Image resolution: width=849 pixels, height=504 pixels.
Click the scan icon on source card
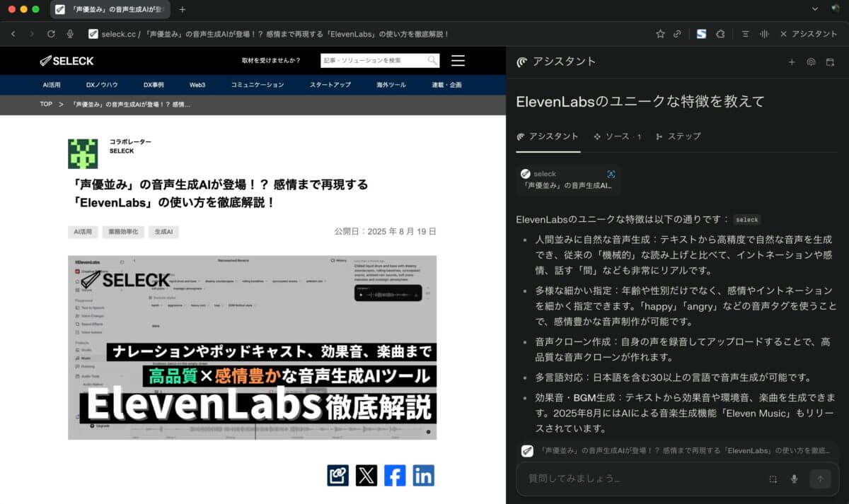[x=611, y=174]
